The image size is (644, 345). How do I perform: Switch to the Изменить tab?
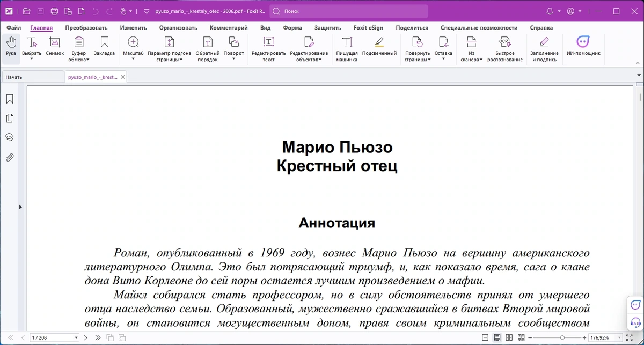(133, 28)
